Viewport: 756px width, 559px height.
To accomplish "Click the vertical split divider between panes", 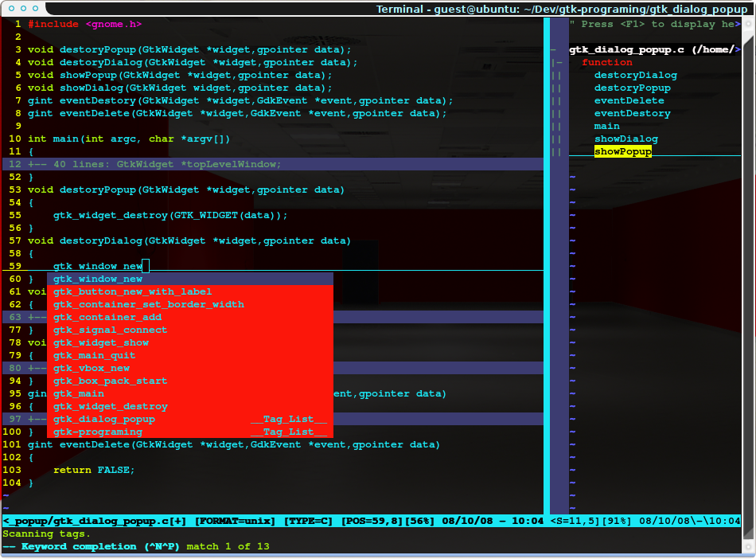I will 547,266.
